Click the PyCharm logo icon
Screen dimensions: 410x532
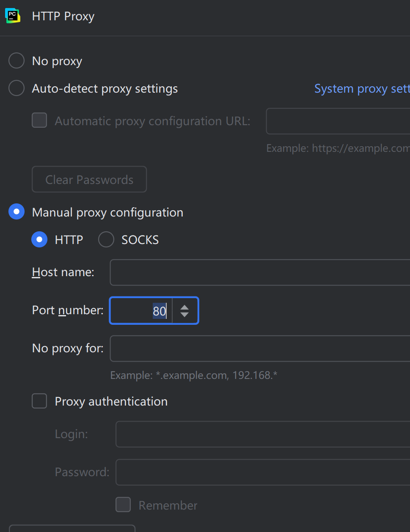[13, 16]
